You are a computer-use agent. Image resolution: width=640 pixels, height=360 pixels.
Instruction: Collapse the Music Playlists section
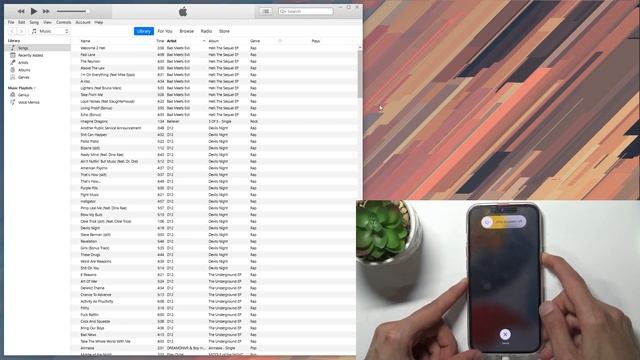point(35,88)
